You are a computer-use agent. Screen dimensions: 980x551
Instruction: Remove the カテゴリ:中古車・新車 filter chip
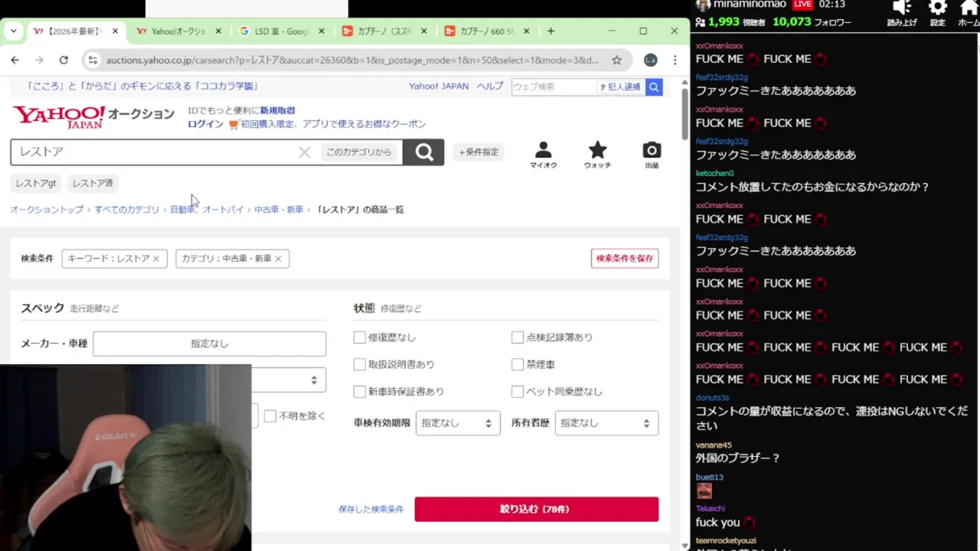278,259
